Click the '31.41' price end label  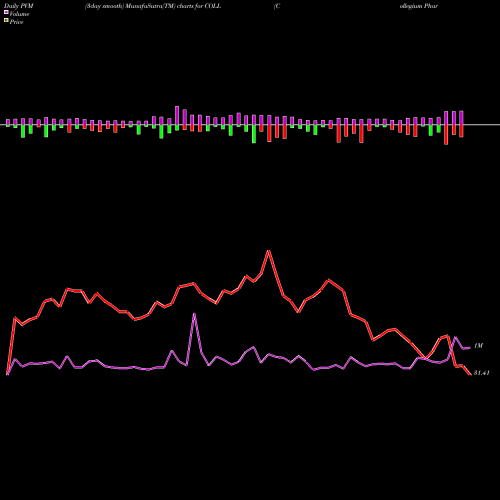482,373
